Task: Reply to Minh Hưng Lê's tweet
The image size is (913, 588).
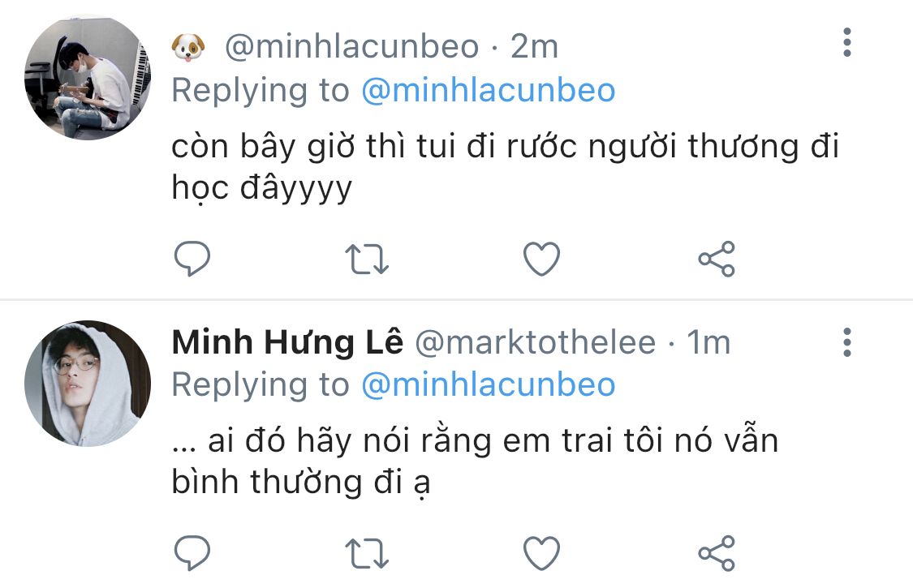Action: [192, 552]
